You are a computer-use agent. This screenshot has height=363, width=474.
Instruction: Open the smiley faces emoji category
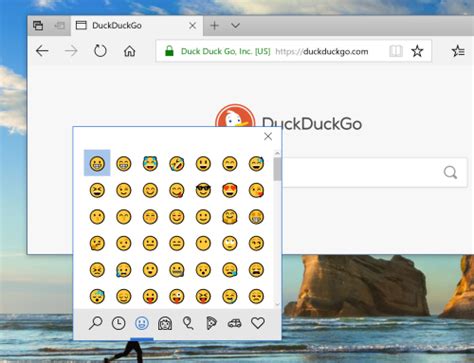pos(142,323)
